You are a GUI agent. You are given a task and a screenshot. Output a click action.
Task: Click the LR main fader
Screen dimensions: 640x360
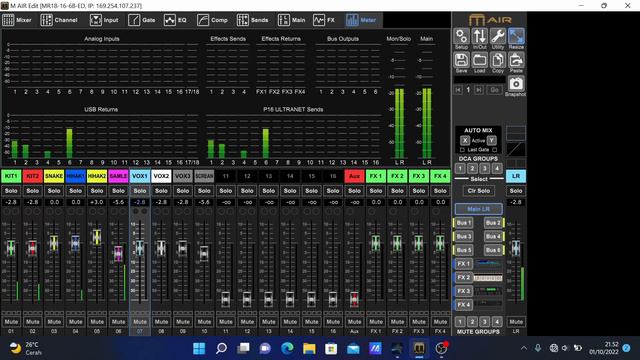coord(516,248)
